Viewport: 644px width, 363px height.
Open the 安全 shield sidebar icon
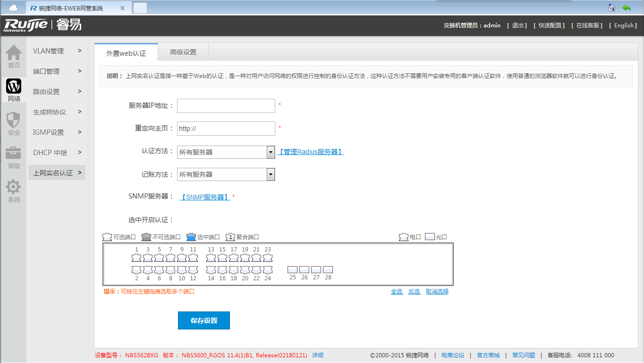coord(14,124)
